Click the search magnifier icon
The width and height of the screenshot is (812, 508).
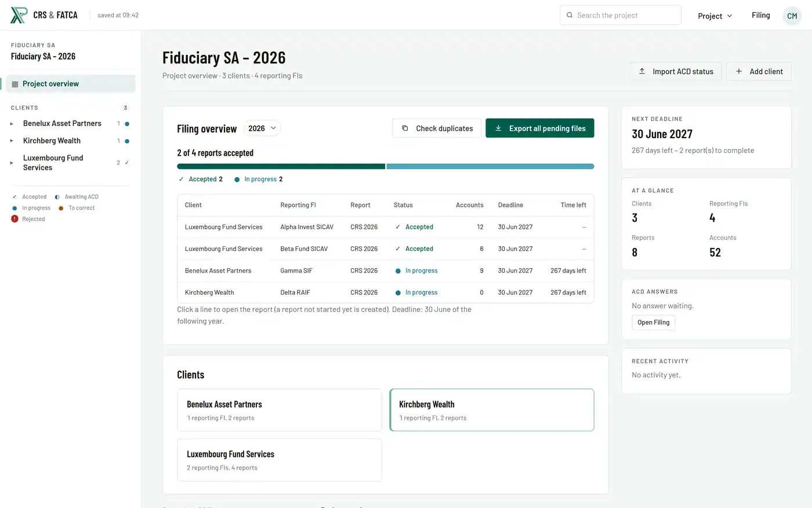point(570,15)
